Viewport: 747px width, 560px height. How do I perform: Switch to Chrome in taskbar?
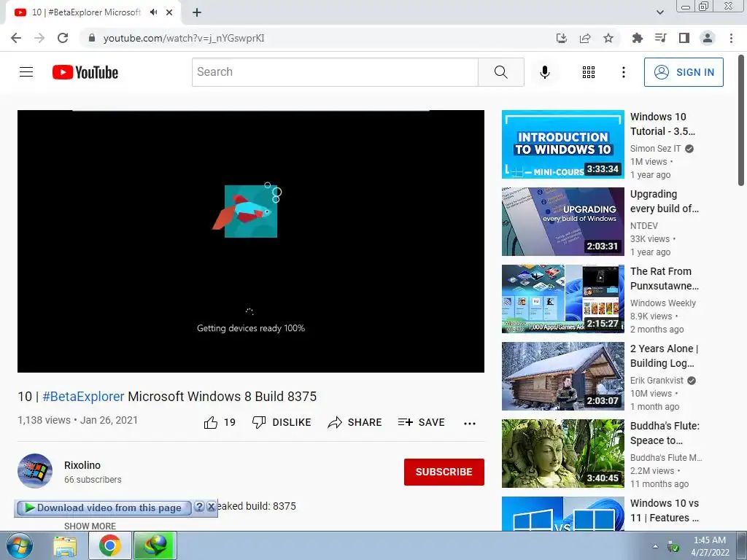pyautogui.click(x=110, y=545)
